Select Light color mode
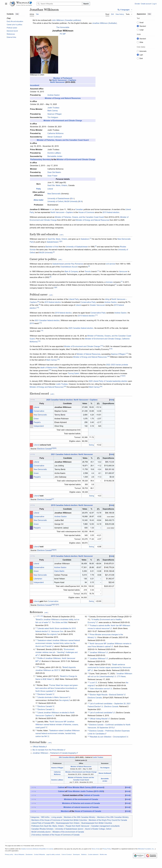Viewport: 162px width, 868px height. pyautogui.click(x=138, y=55)
